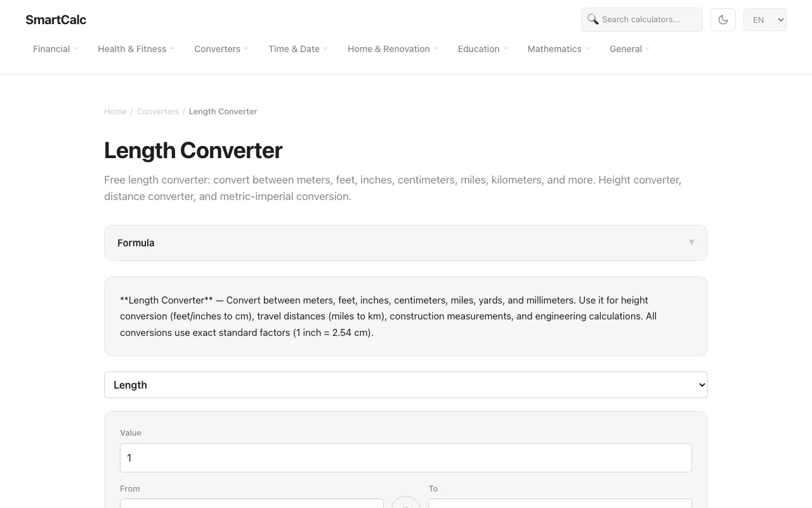Click the Value input field
This screenshot has width=812, height=508.
pyautogui.click(x=406, y=458)
